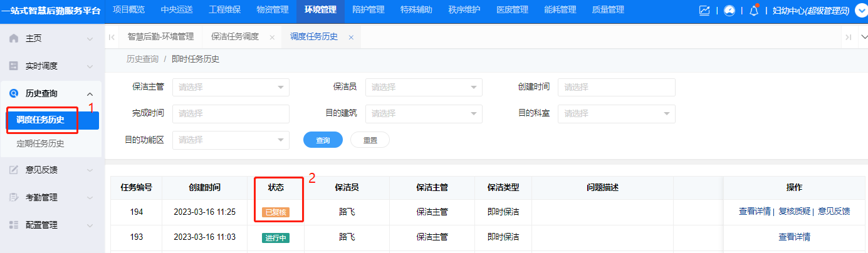Expand the 实时调度 sidebar chevron

[90, 66]
